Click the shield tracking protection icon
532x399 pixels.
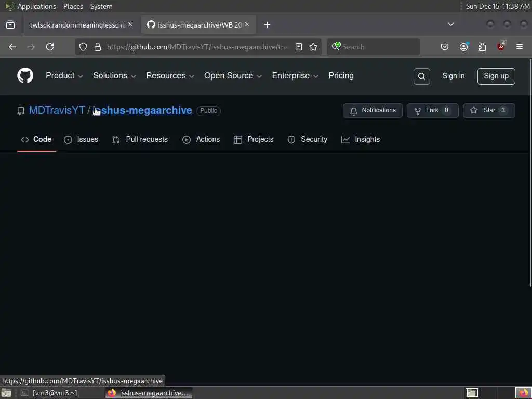point(83,47)
